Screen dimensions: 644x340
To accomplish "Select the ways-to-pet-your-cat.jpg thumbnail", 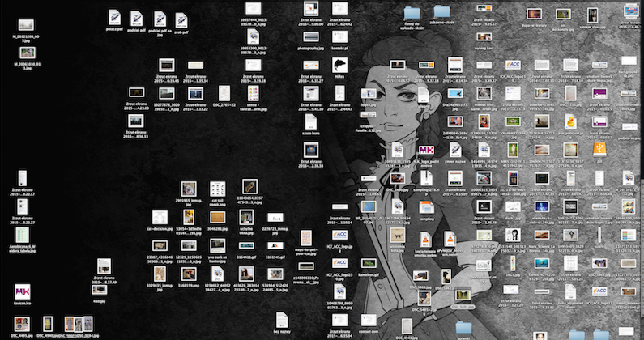I will (x=306, y=238).
